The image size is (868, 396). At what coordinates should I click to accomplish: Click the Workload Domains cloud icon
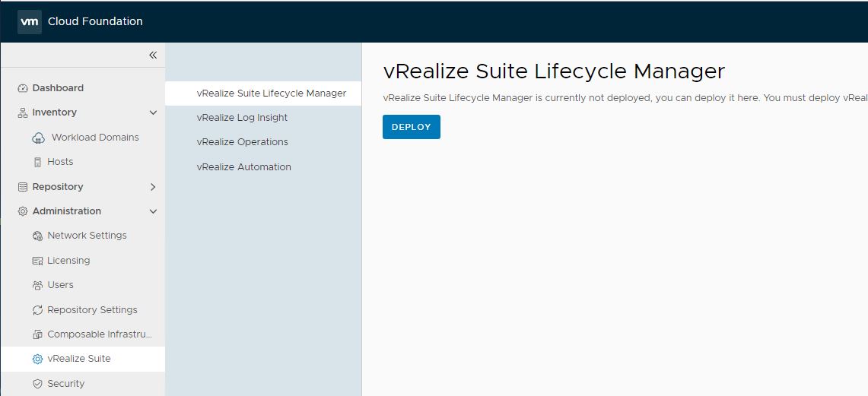38,138
